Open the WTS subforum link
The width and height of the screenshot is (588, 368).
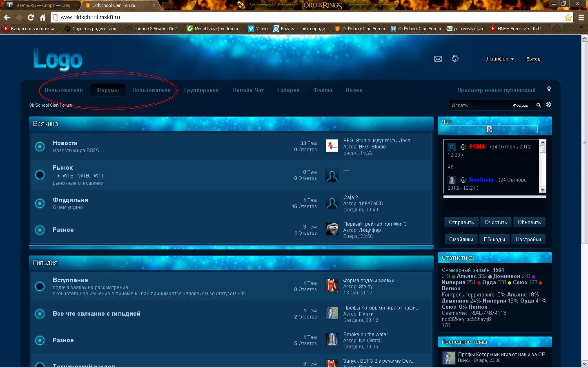pyautogui.click(x=68, y=176)
